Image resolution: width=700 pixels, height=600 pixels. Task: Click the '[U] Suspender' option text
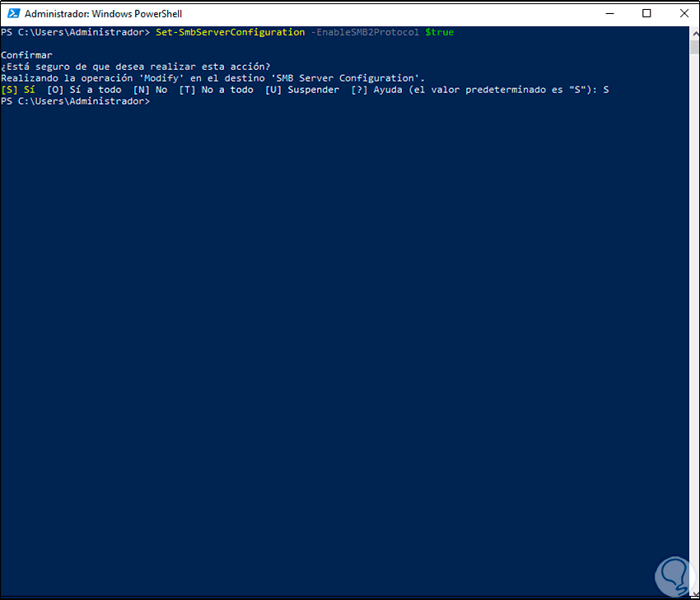(301, 90)
